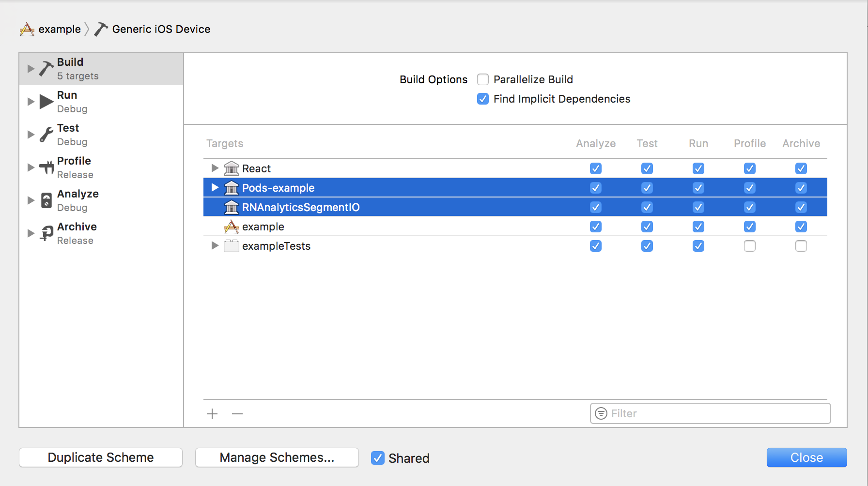868x486 pixels.
Task: Open the Analyze Debug action settings
Action: click(101, 200)
